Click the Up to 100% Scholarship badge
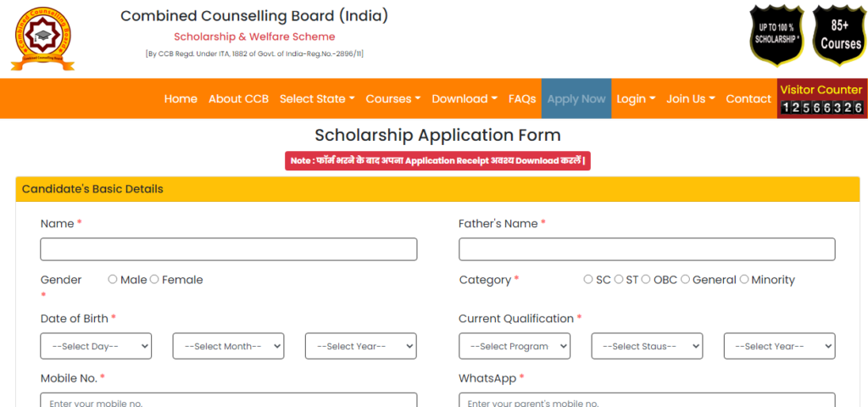This screenshot has height=407, width=868. pos(776,35)
